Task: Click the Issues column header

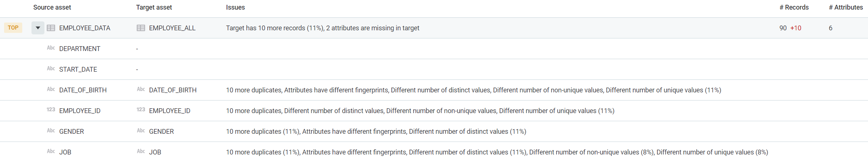Action: pos(235,7)
